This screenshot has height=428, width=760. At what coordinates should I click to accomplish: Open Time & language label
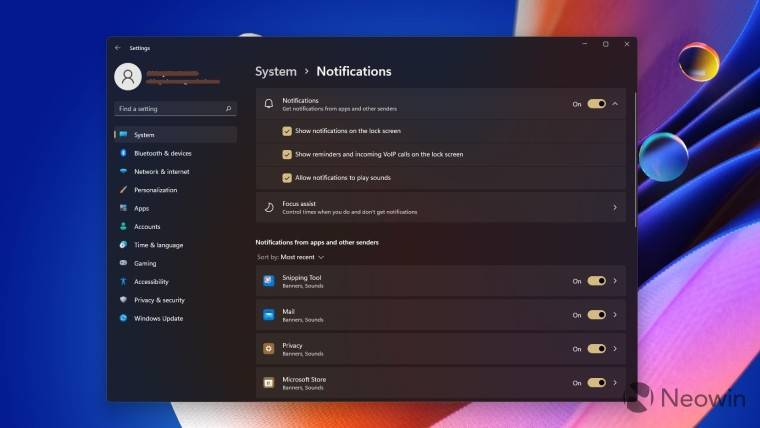point(158,245)
